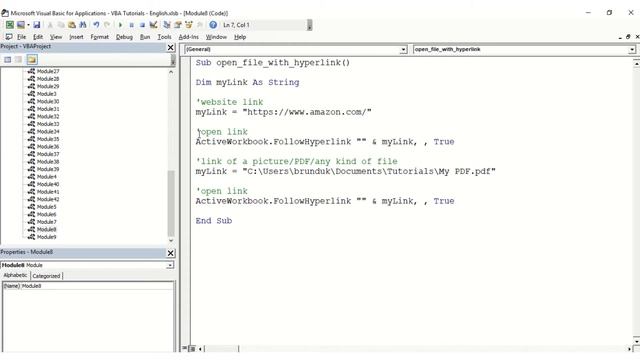This screenshot has height=360, width=640.
Task: Open the Edit menu
Action: tap(38, 37)
